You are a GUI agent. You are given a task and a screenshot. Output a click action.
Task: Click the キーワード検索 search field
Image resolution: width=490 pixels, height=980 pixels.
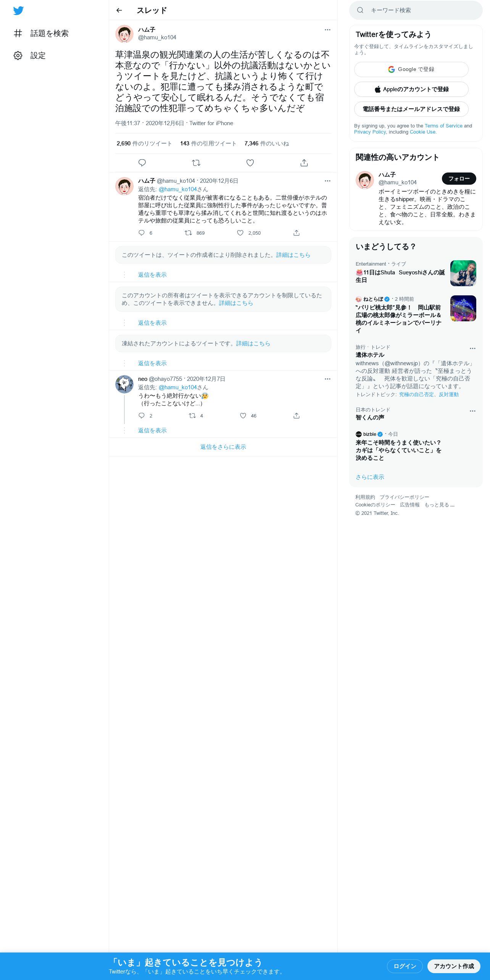click(416, 10)
